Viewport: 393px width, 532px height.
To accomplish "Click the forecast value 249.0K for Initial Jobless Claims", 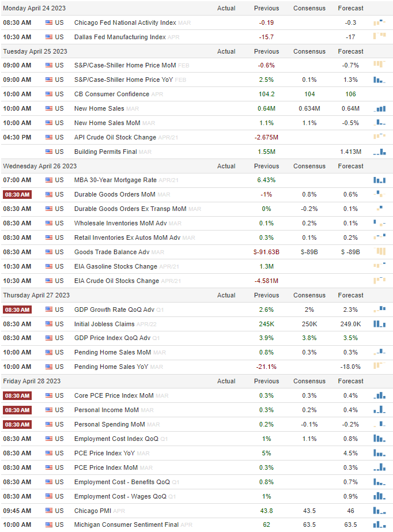I will click(350, 324).
